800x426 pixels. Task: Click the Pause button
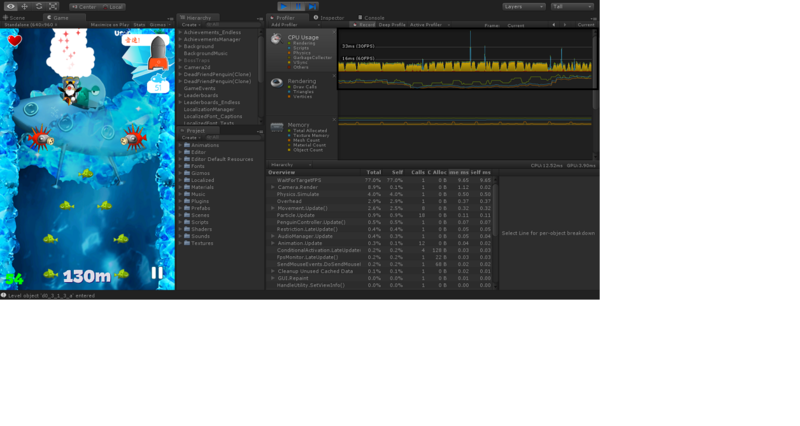(x=298, y=7)
